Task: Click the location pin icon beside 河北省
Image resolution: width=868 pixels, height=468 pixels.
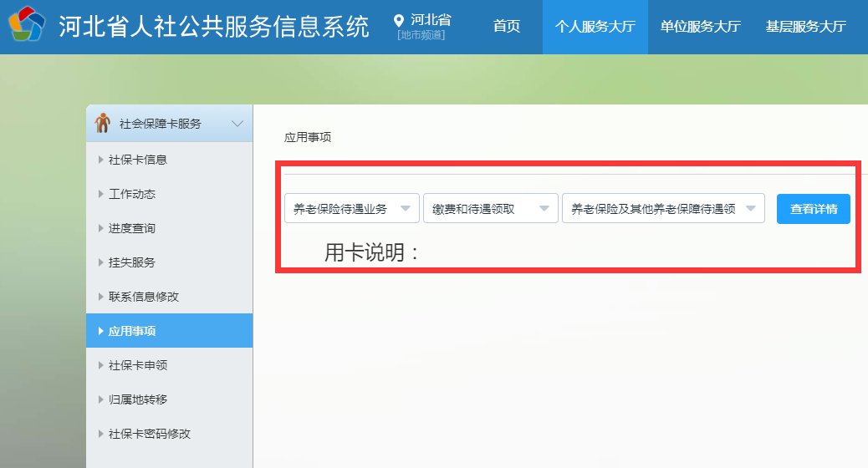Action: pyautogui.click(x=399, y=21)
